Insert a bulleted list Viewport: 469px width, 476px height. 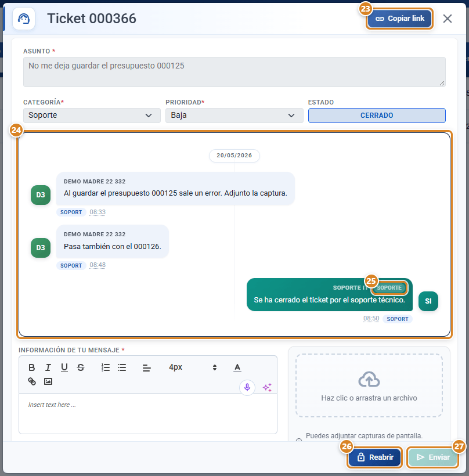[122, 367]
